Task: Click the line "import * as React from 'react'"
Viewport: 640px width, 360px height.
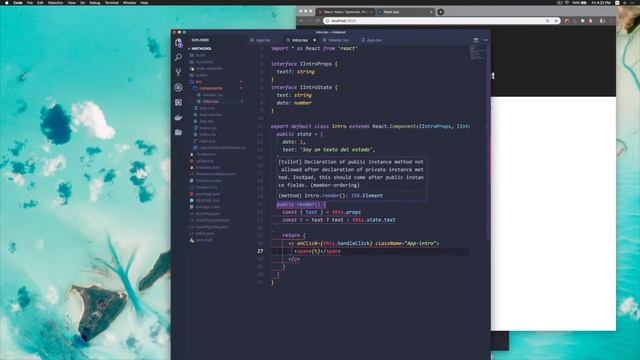Action: pos(314,48)
